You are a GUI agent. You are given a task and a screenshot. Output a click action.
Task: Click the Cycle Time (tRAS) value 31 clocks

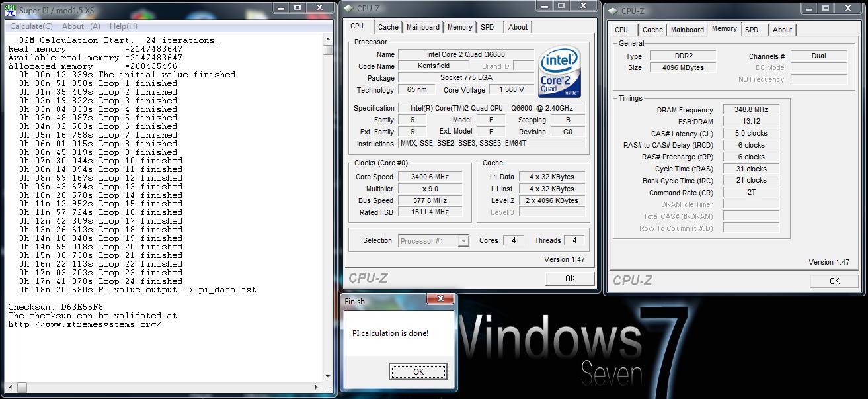pos(751,169)
